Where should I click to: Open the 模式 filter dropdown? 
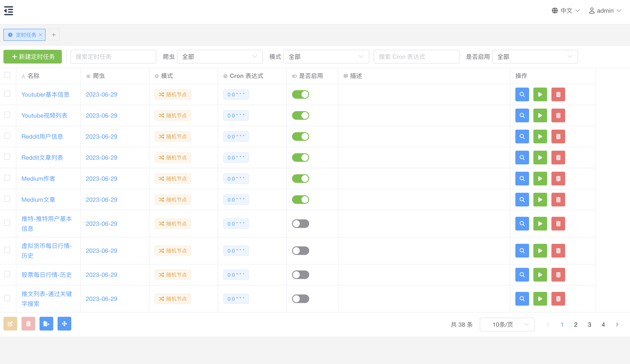326,57
